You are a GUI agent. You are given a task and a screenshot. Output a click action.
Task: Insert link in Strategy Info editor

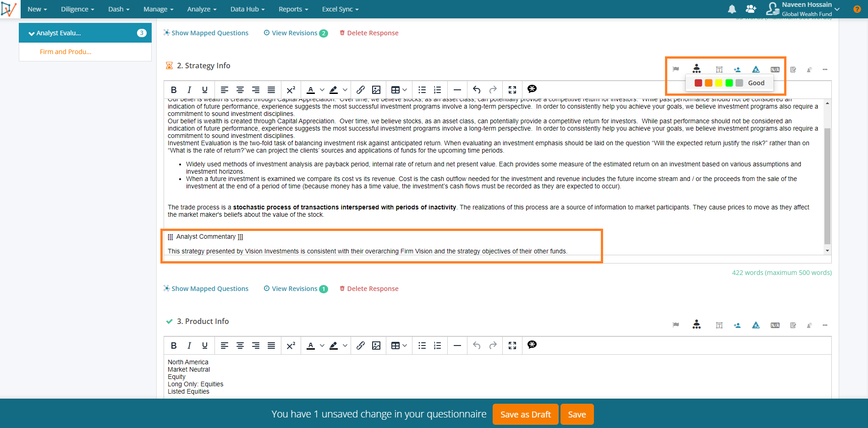click(361, 90)
